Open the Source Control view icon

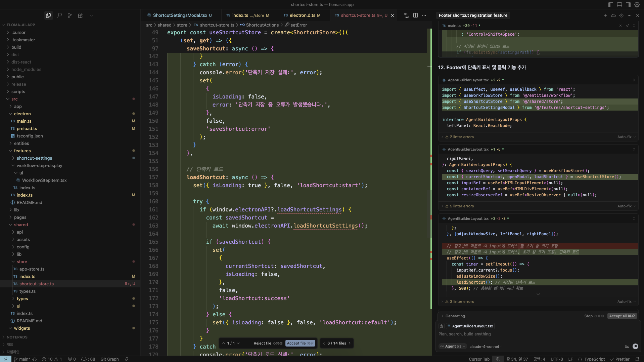tap(70, 15)
